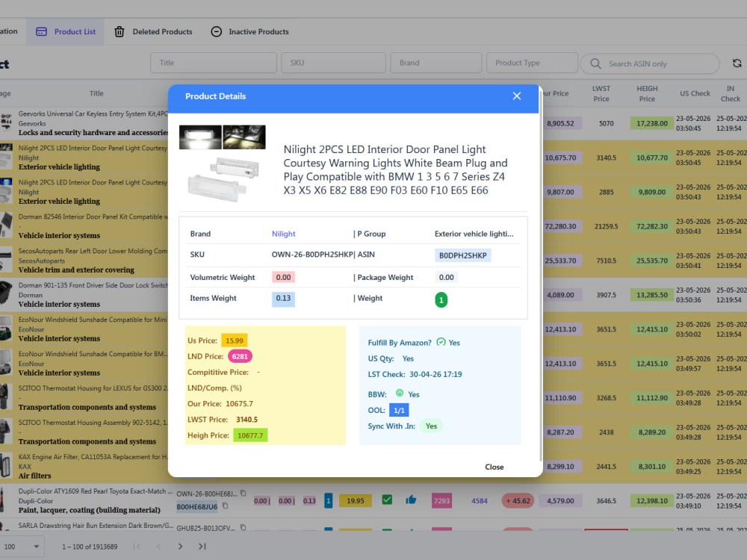Click the Close button in dialog
The width and height of the screenshot is (747, 560).
494,467
